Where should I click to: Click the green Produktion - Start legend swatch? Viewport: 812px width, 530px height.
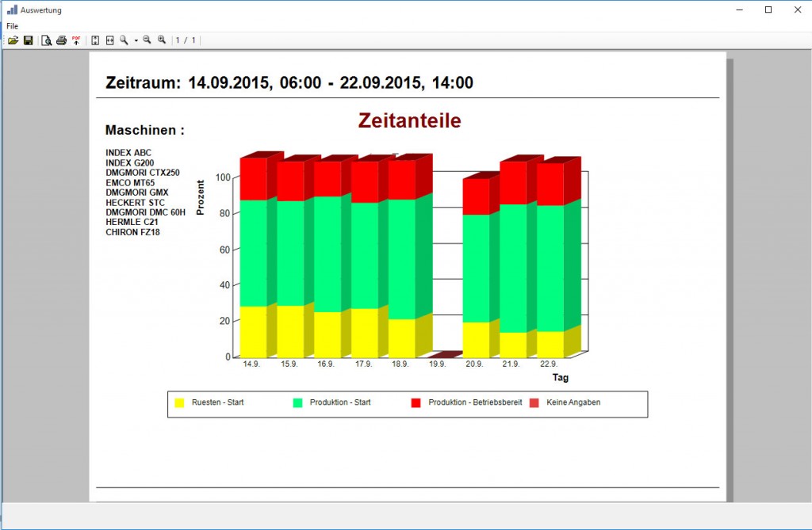pyautogui.click(x=298, y=402)
